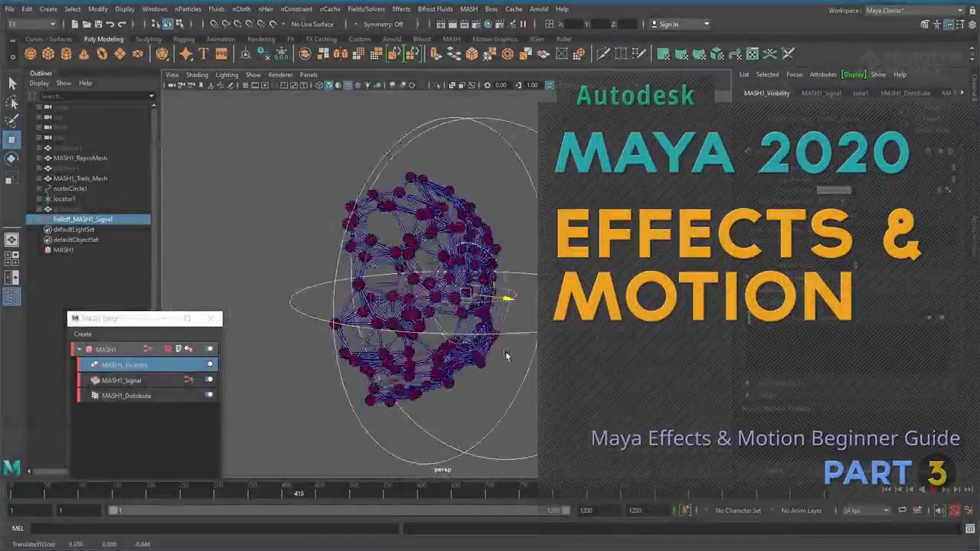Click the polygon cube shelf icon
Screen dimensions: 980x551
48,54
